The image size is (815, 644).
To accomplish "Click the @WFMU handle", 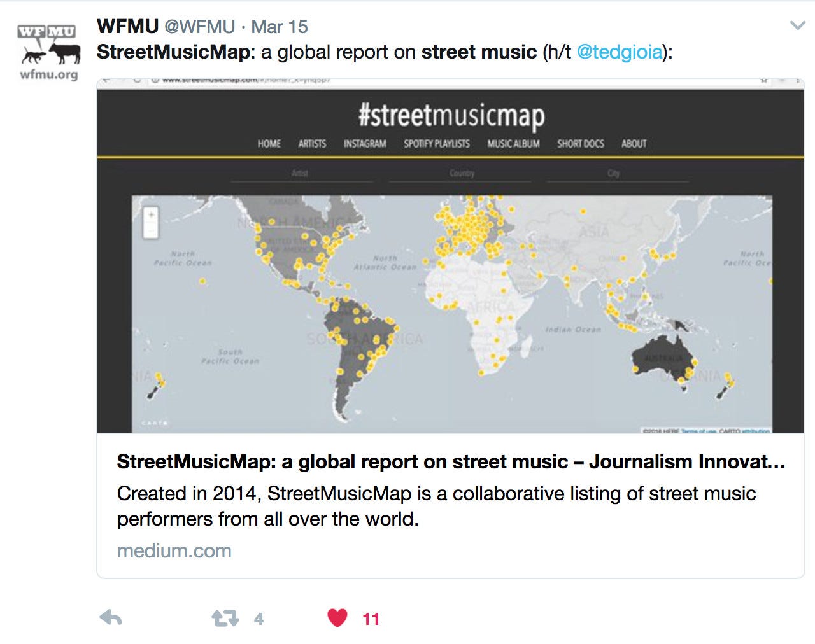I will [x=200, y=27].
